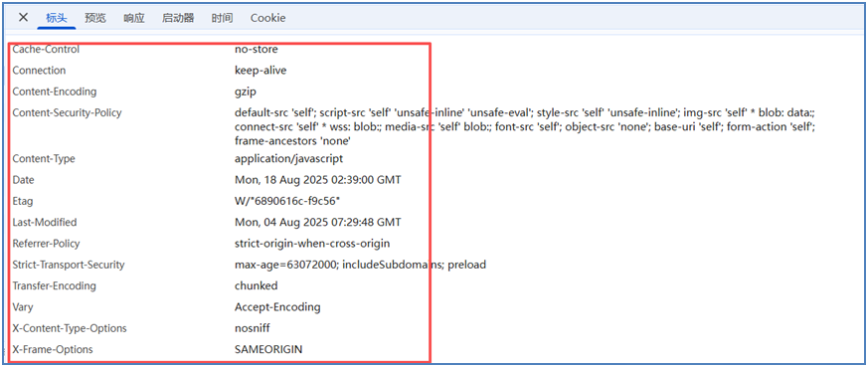Open the 时间 tab
The width and height of the screenshot is (868, 367).
point(222,18)
